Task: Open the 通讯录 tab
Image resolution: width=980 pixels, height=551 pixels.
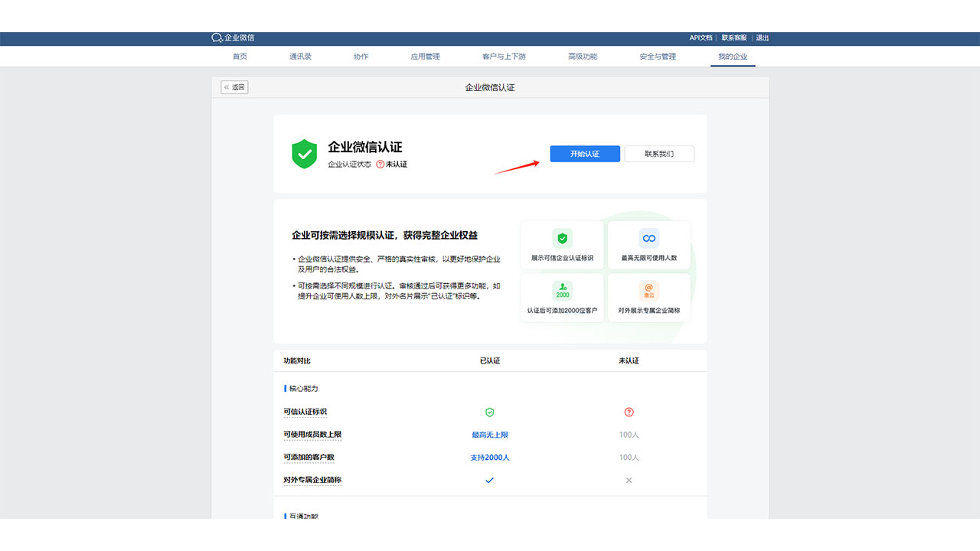Action: (x=300, y=57)
